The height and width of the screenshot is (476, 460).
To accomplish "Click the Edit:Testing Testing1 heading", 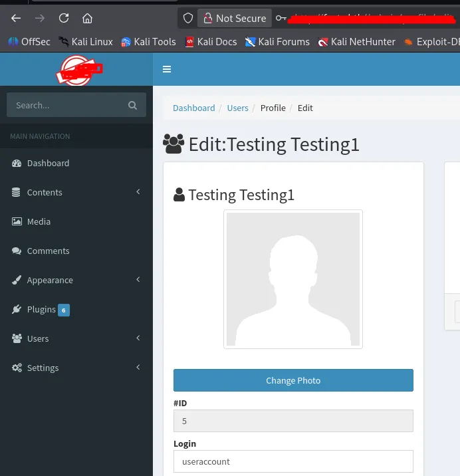I will pyautogui.click(x=274, y=144).
